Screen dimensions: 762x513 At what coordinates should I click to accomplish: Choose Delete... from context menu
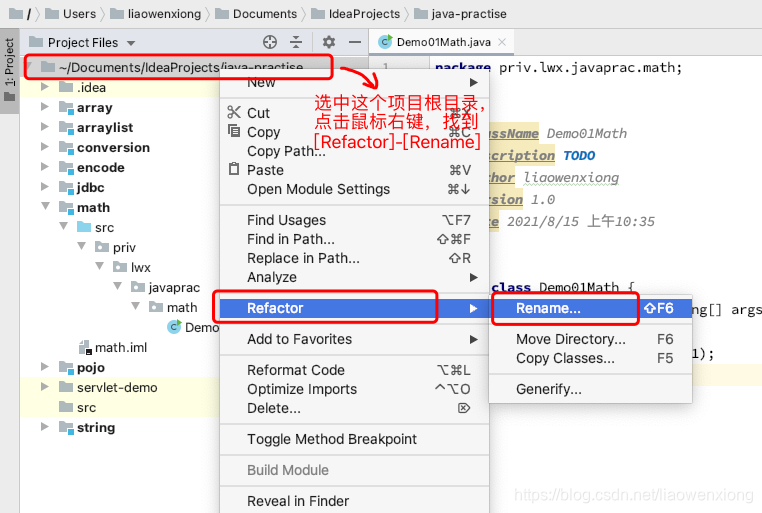354,408
